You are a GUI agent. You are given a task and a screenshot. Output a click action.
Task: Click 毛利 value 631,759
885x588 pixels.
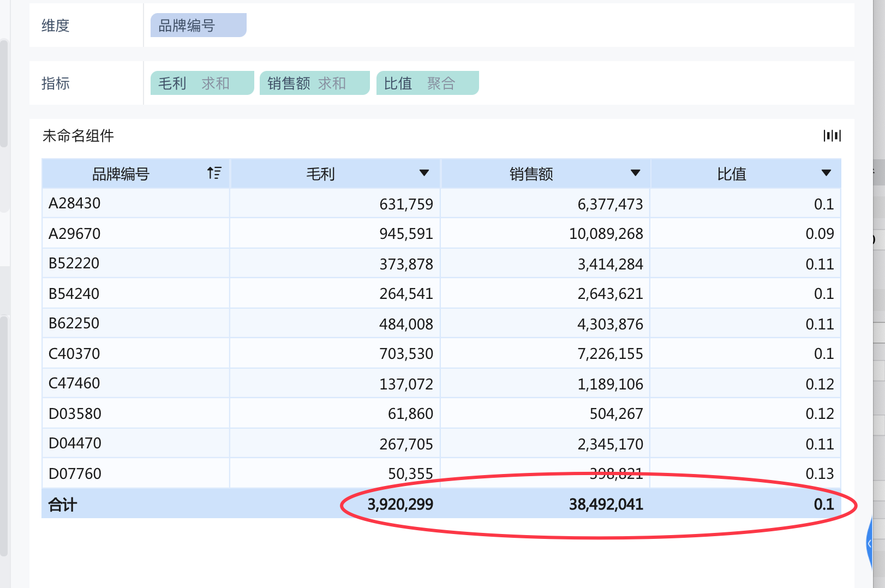(x=406, y=204)
